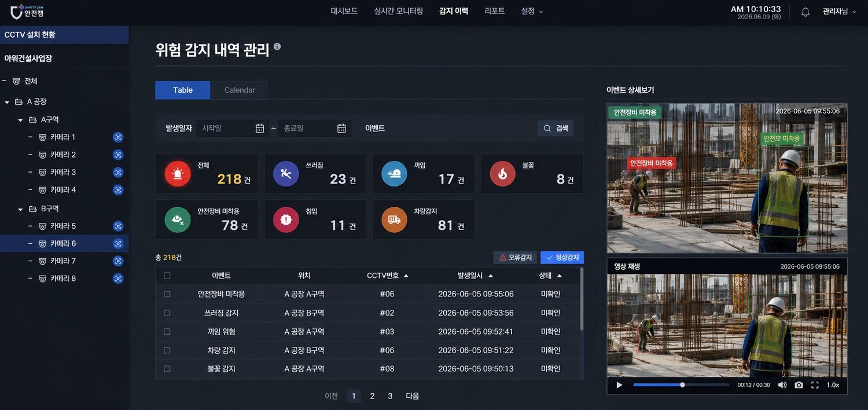
Task: Click the 차량감지 truck icon
Action: (394, 219)
